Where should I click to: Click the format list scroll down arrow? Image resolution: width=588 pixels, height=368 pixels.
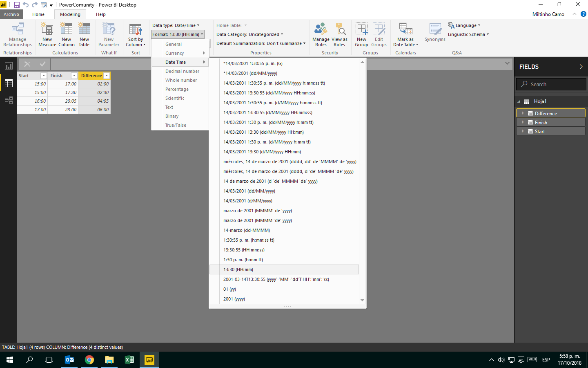tap(362, 300)
